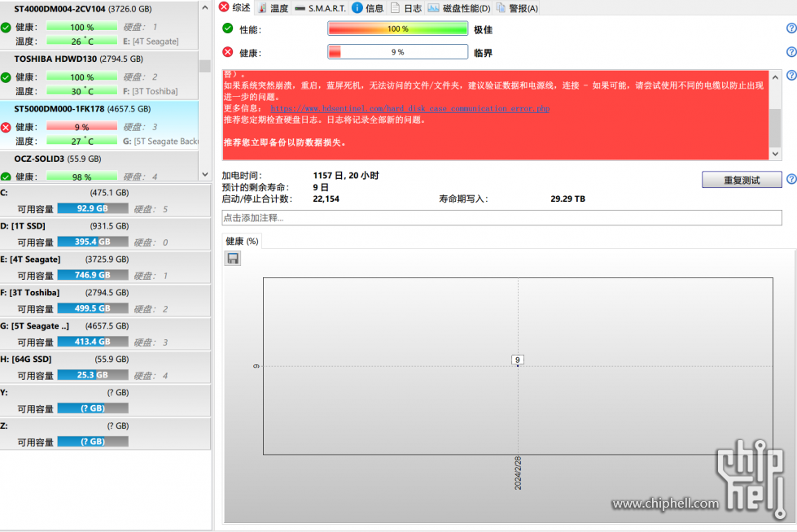Click the comment field 点击添加注释

tap(501, 218)
